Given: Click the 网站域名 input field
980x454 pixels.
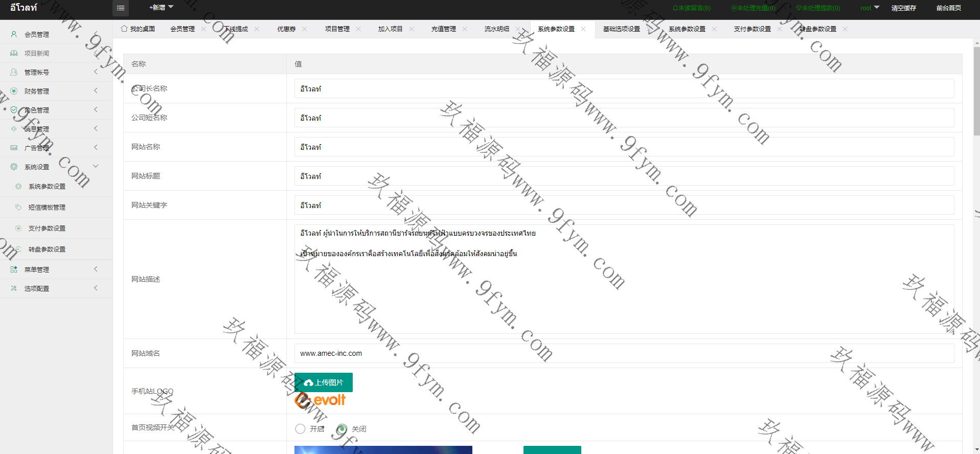Looking at the screenshot, I should coord(624,353).
